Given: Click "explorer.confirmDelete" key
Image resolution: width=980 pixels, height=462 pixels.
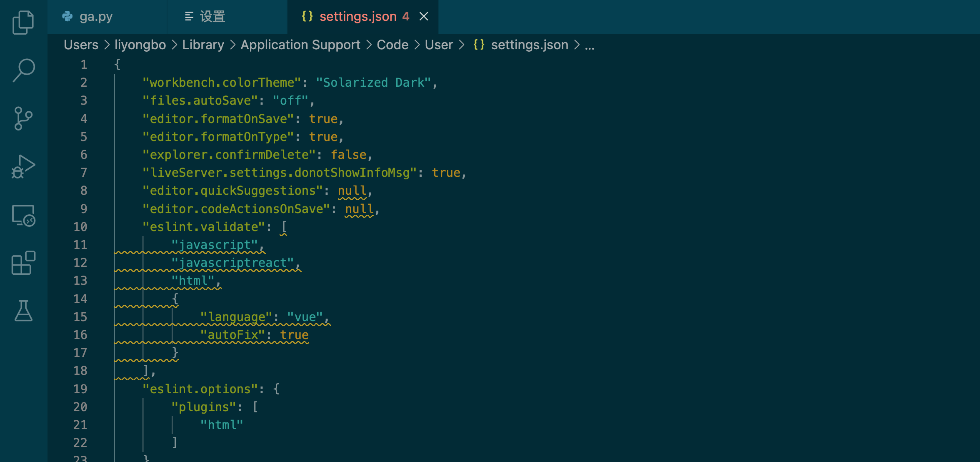Looking at the screenshot, I should click(x=229, y=155).
